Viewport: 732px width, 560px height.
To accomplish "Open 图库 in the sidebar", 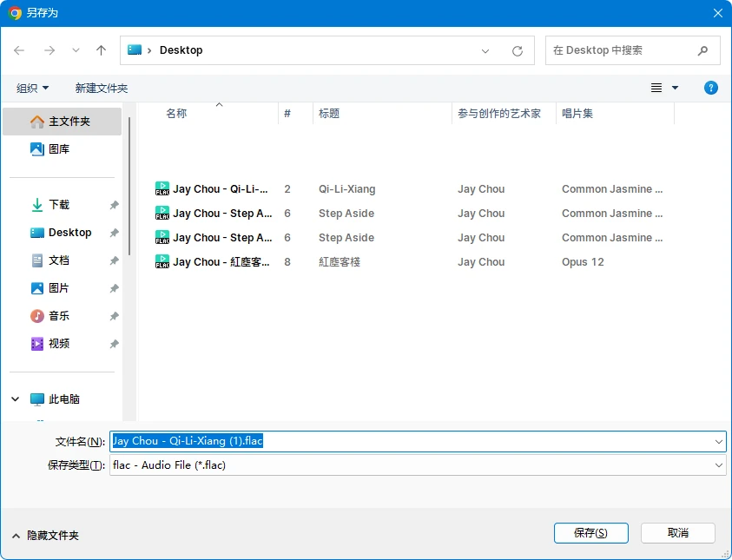I will tap(59, 149).
